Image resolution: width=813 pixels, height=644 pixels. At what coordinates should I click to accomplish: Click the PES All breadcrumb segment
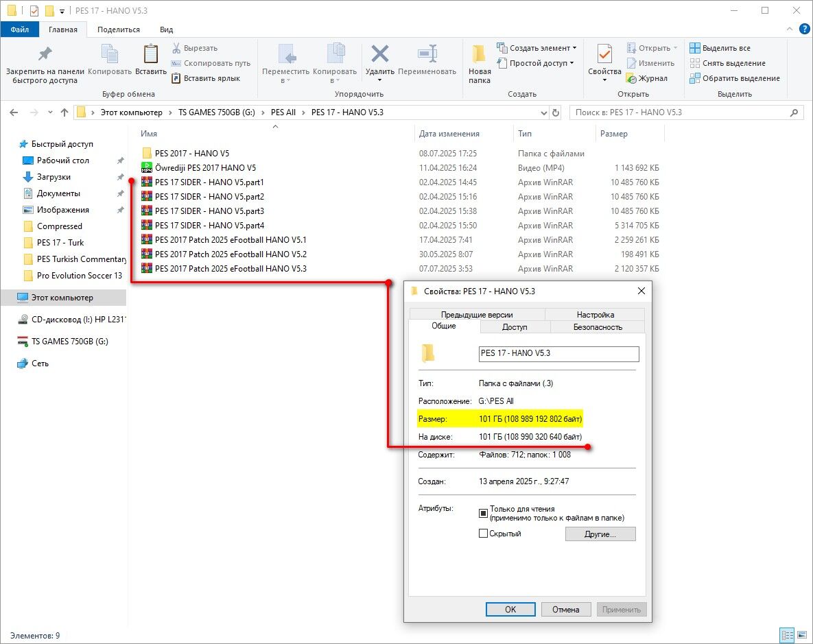coord(283,112)
